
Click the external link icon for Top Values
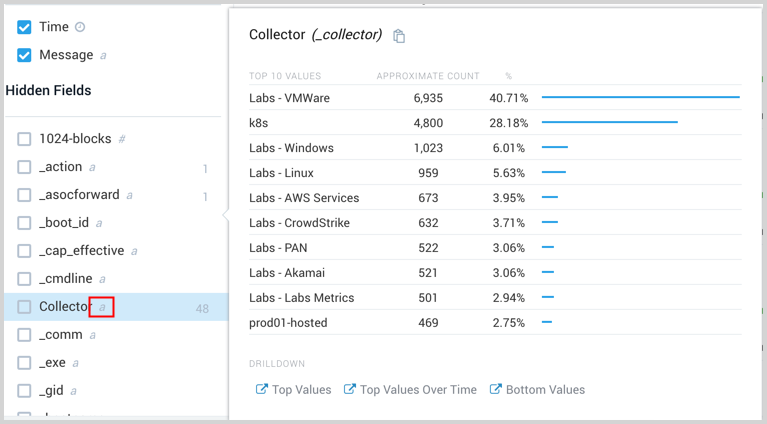click(262, 390)
